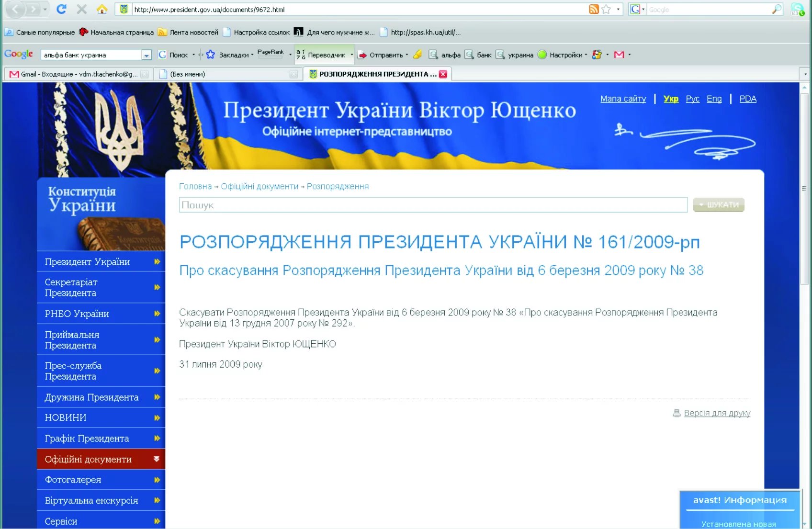Click the Розпорядження breadcrumb link
Screen dimensions: 812x529
[338, 186]
